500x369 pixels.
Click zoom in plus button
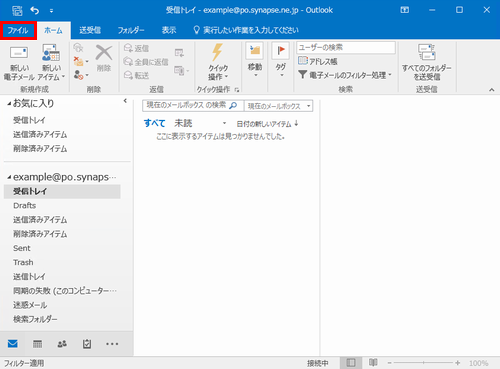457,363
